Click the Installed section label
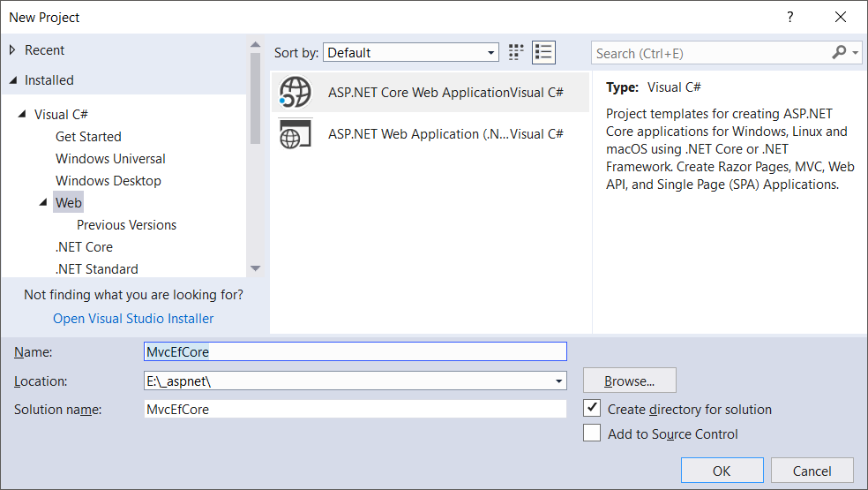 tap(49, 80)
